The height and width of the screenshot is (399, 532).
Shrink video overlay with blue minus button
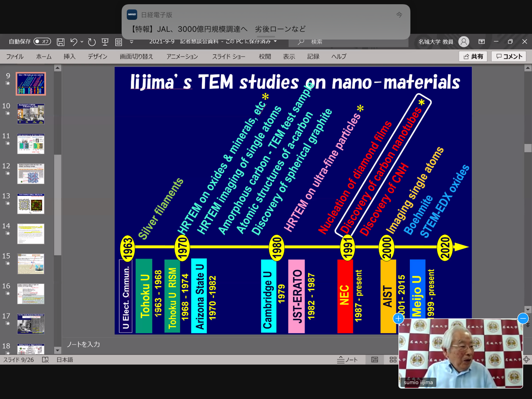click(x=523, y=318)
